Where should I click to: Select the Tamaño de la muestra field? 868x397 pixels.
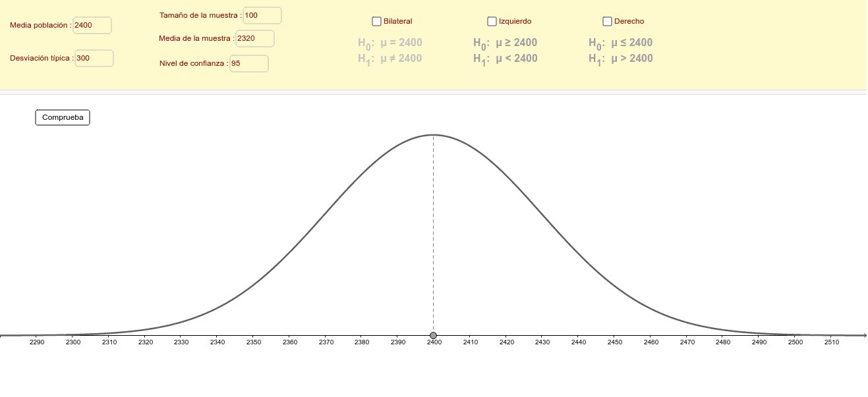pos(262,15)
